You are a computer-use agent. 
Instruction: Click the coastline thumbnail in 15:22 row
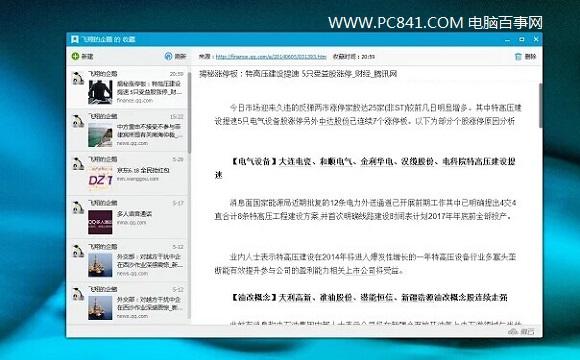[100, 135]
